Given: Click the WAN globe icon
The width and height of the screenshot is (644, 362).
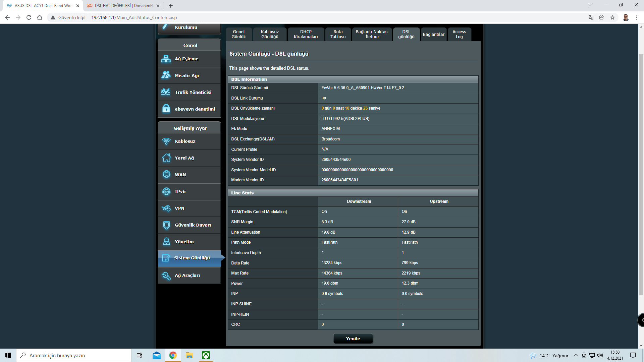Looking at the screenshot, I should click(x=166, y=175).
